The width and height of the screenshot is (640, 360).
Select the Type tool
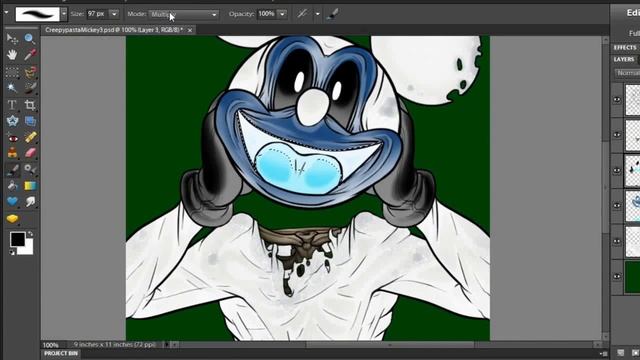(x=12, y=105)
